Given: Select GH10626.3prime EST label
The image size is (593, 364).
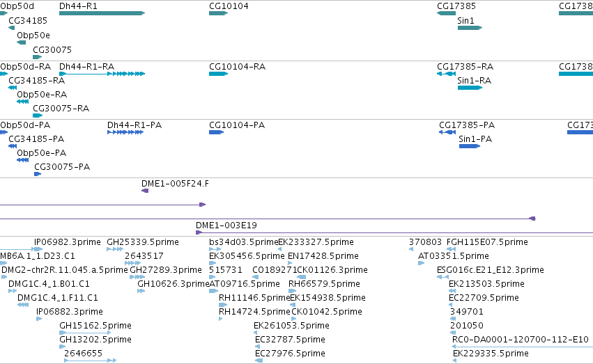Looking at the screenshot, I should [x=174, y=284].
